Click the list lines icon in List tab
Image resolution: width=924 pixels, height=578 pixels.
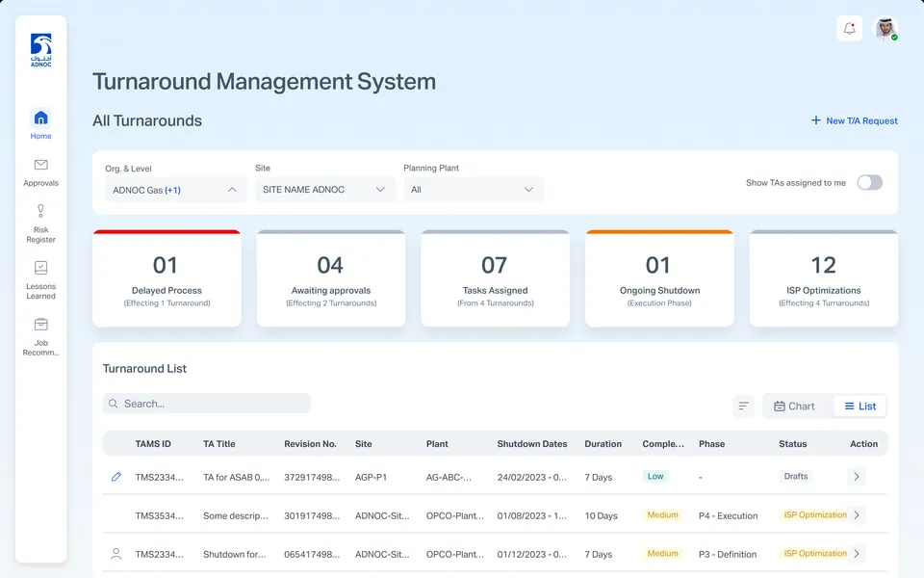pyautogui.click(x=849, y=406)
